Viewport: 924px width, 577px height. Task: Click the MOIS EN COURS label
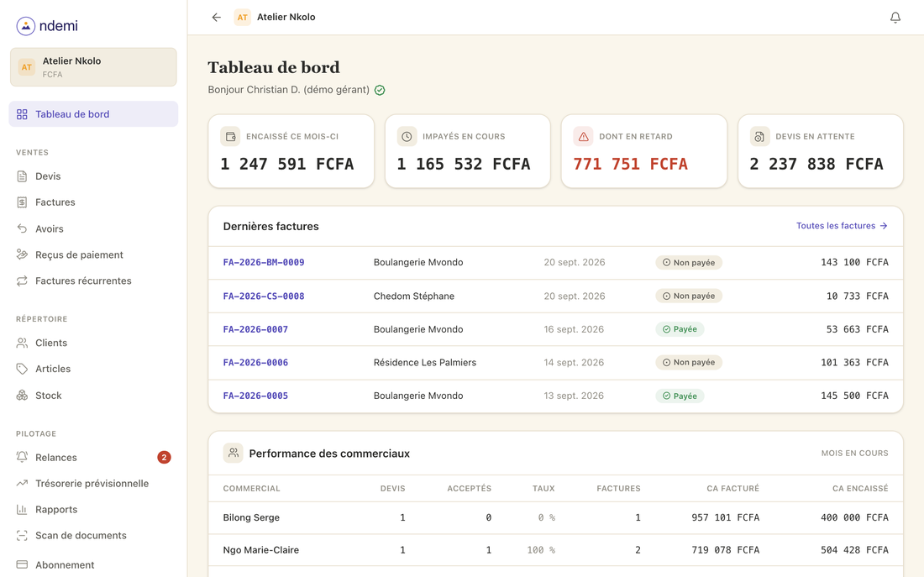[x=854, y=454]
